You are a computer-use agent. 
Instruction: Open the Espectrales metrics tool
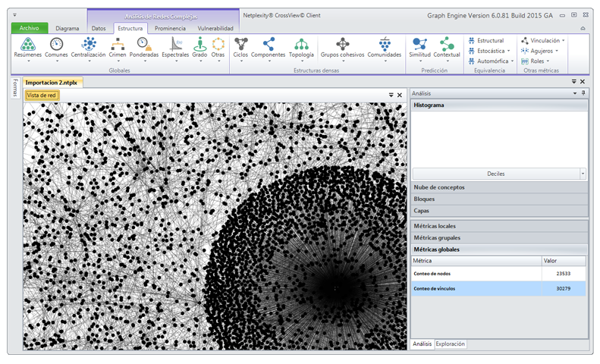pyautogui.click(x=175, y=49)
